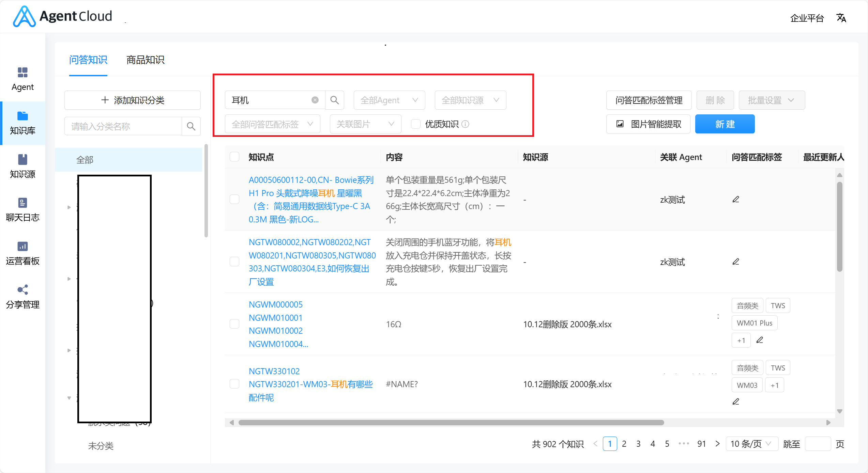Click the 新建 button
Viewport: 868px width, 473px height.
point(725,124)
